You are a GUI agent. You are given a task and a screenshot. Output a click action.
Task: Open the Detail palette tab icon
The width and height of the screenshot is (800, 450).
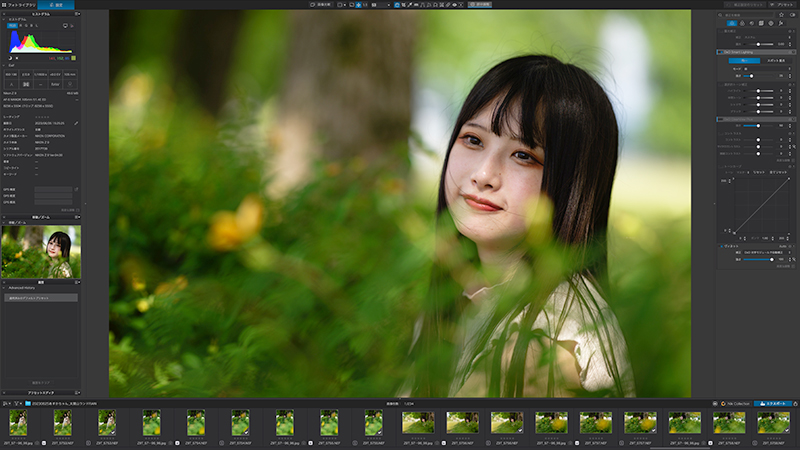752,23
